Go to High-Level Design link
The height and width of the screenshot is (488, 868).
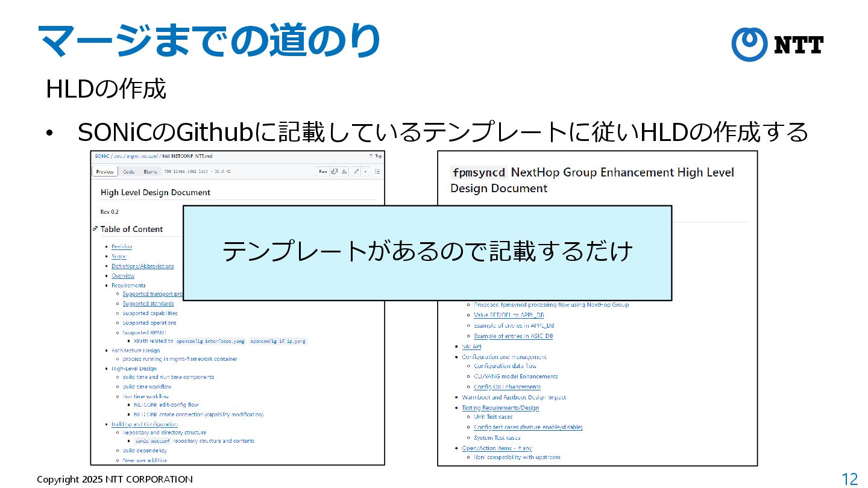[134, 368]
